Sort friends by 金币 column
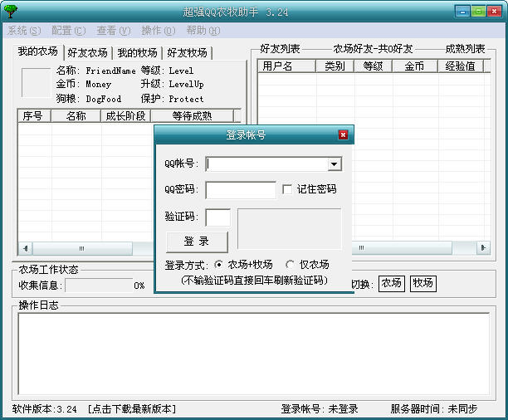The width and height of the screenshot is (508, 420). (415, 66)
